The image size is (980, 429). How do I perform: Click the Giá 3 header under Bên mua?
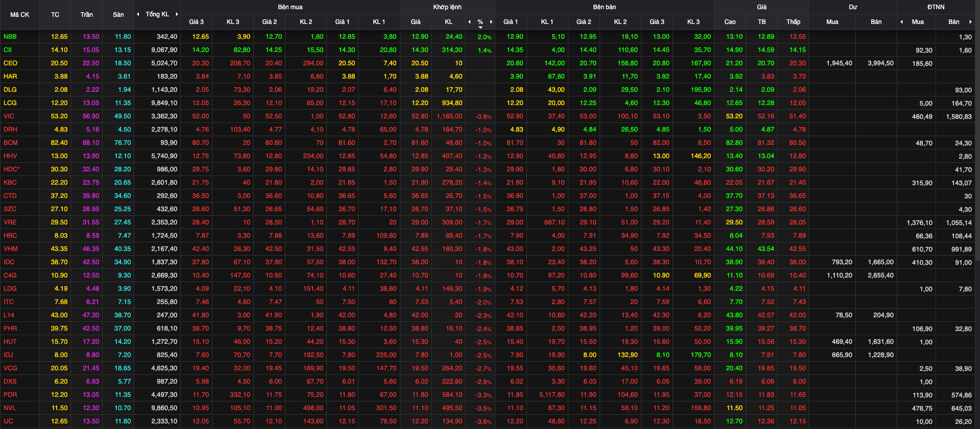(x=197, y=22)
